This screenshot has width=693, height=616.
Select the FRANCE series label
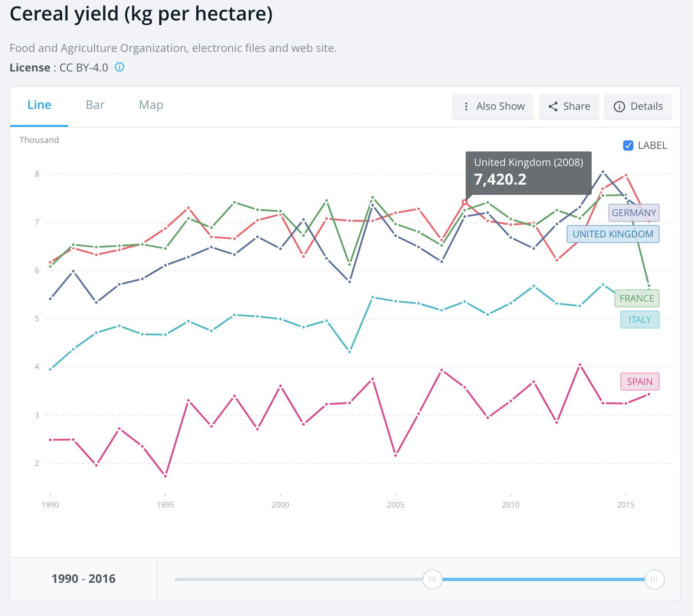point(636,298)
